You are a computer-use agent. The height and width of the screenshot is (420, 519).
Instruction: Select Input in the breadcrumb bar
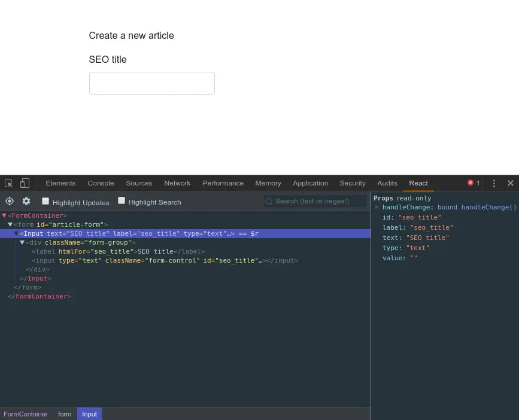89,413
